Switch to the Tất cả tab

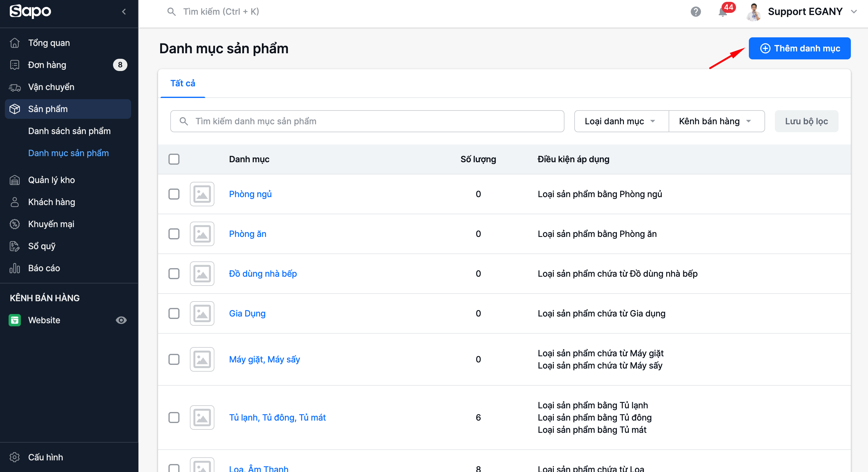coord(183,84)
